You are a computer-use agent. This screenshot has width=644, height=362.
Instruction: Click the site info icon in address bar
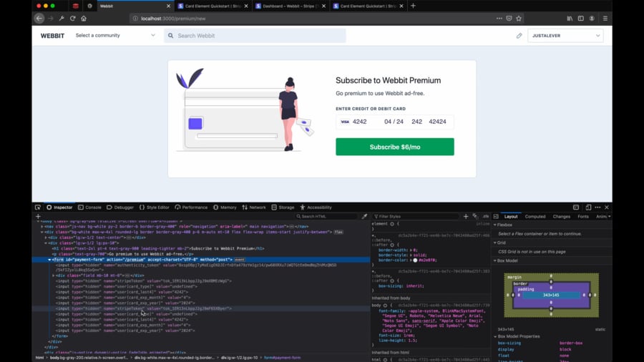(135, 19)
